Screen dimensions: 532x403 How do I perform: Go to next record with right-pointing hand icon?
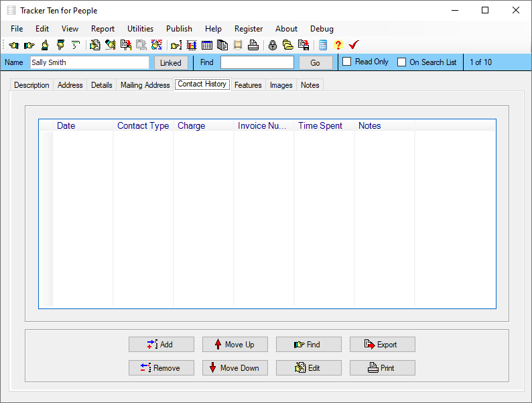[29, 45]
